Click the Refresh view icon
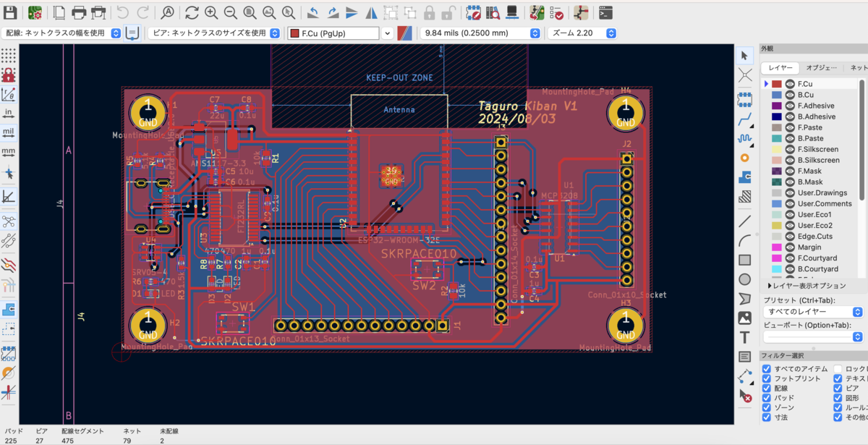This screenshot has width=868, height=445. 192,12
